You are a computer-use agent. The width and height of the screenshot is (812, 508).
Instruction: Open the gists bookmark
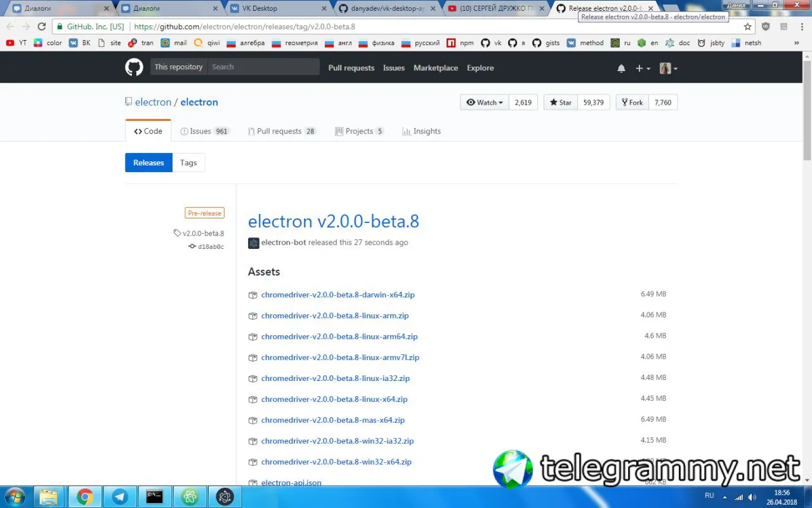(546, 43)
